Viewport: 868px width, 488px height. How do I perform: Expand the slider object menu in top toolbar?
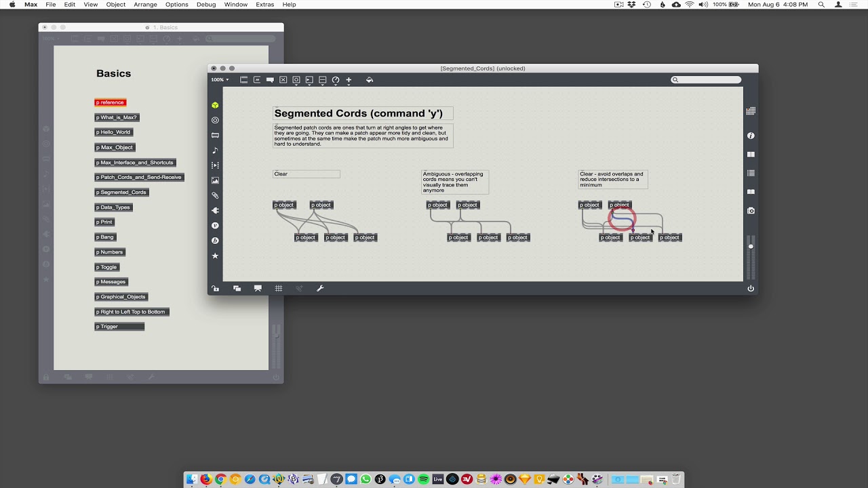pyautogui.click(x=323, y=80)
